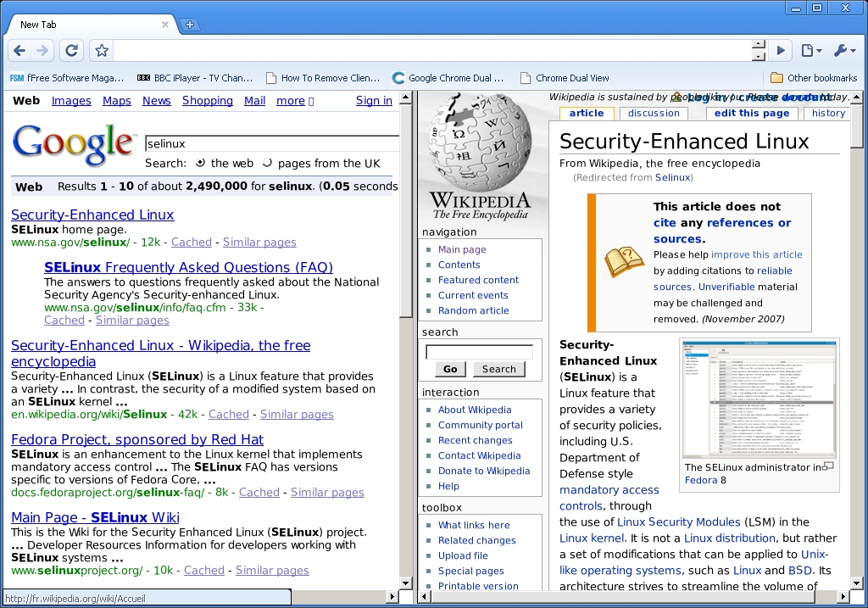Open Wikipedia Random article link

(473, 310)
